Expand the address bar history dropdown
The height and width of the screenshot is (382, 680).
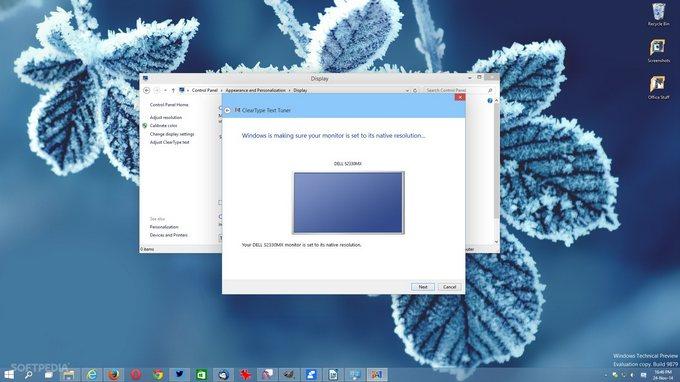pos(407,90)
